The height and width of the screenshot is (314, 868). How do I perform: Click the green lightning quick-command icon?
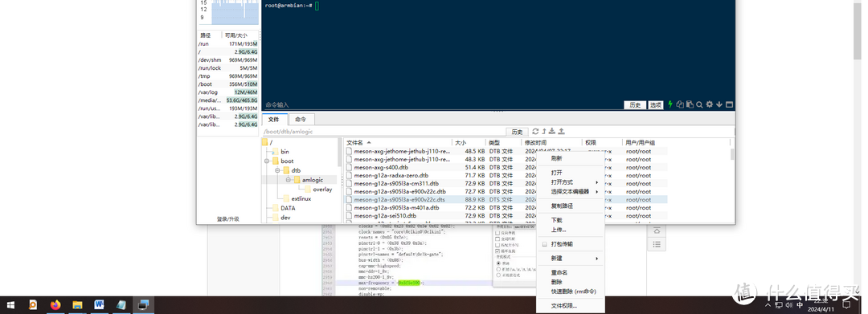click(x=669, y=104)
